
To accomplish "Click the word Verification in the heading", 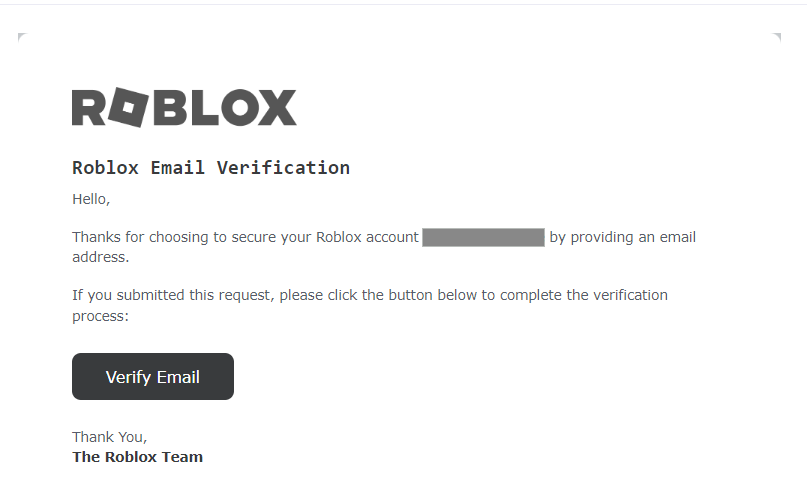I will coord(283,168).
